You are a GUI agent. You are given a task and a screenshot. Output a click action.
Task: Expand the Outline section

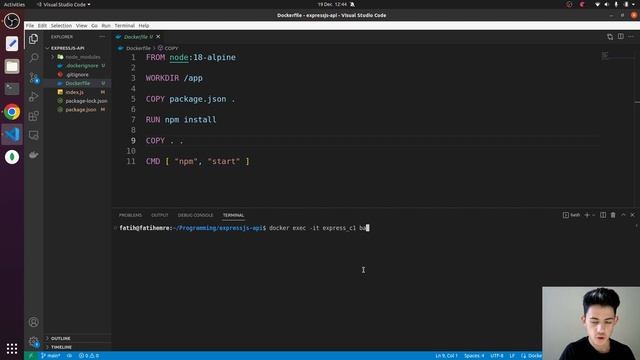point(60,338)
